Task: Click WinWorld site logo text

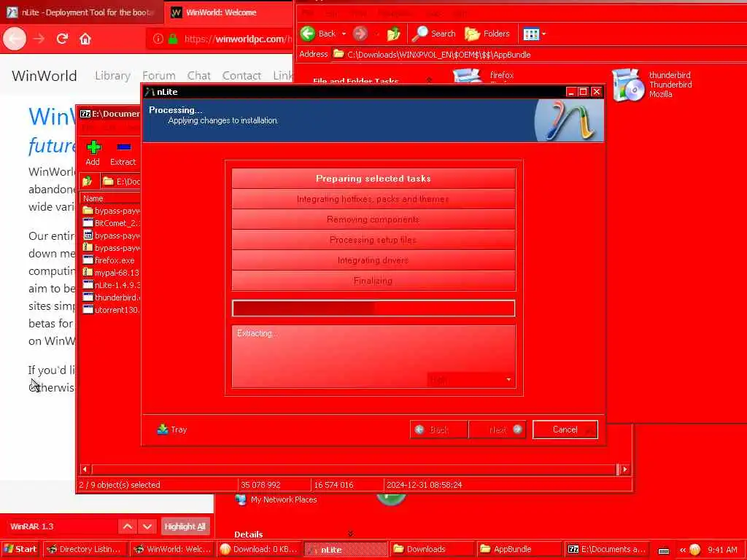Action: (44, 76)
